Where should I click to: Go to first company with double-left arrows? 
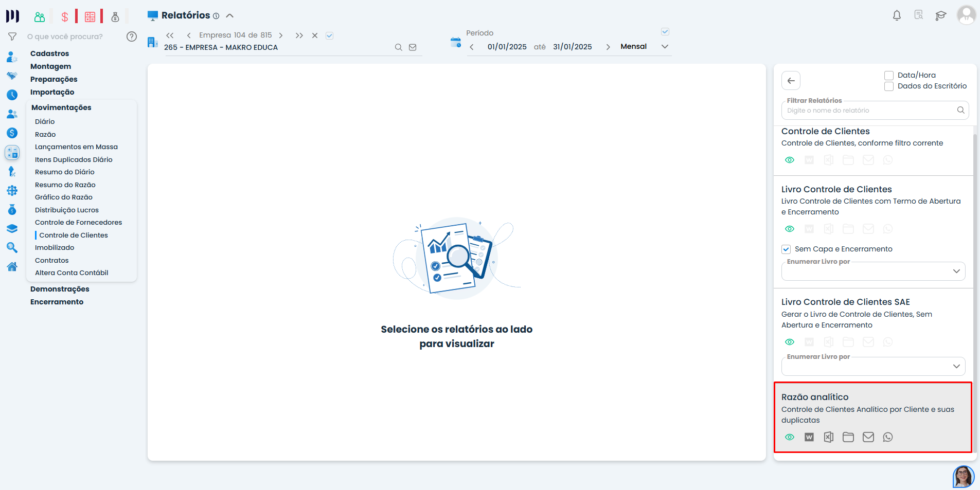170,35
